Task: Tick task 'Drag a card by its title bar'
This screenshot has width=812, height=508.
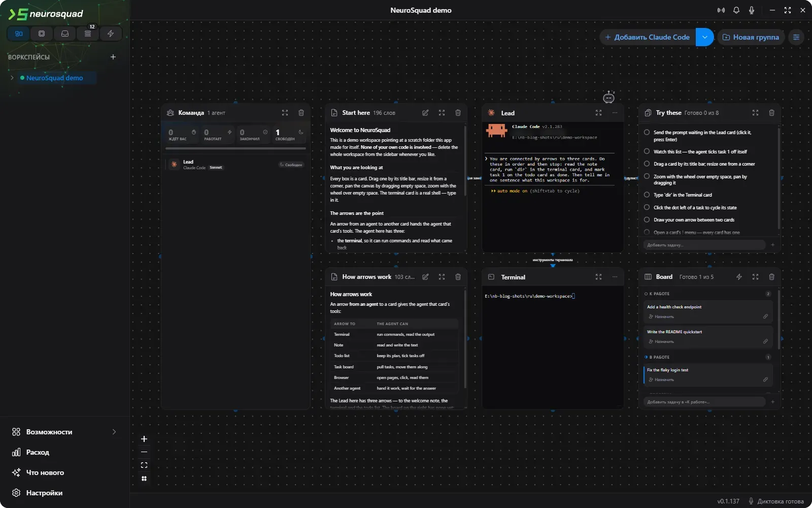Action: pyautogui.click(x=647, y=164)
